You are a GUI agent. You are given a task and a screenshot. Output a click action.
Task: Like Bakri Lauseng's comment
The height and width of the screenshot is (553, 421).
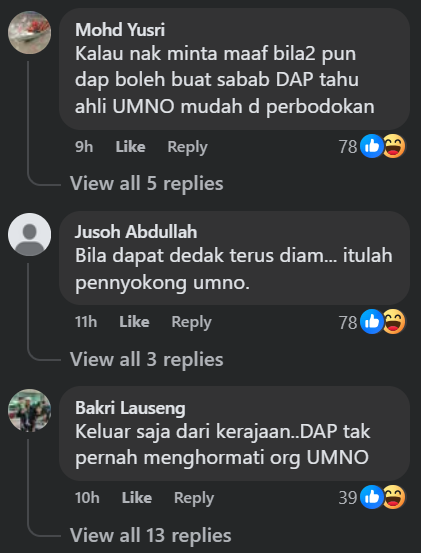coord(137,498)
